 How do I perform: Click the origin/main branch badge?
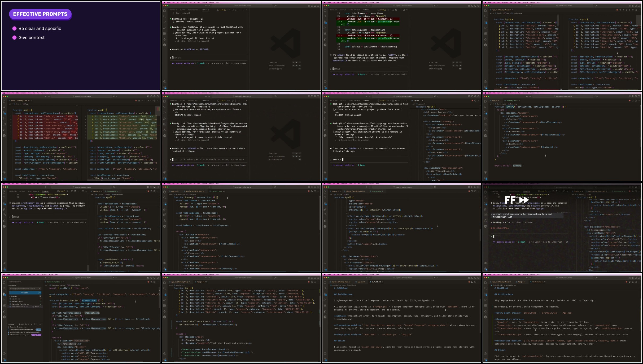pyautogui.click(x=36, y=335)
